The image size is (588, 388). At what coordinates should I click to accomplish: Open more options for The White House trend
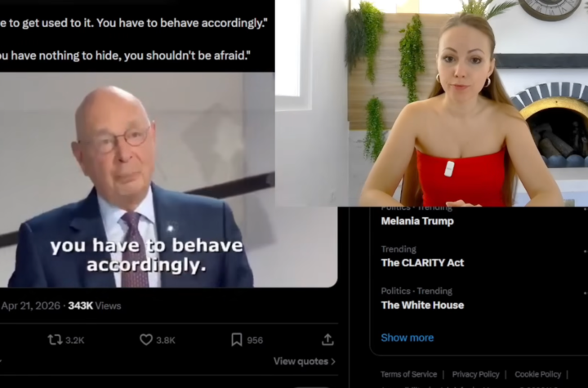(585, 292)
